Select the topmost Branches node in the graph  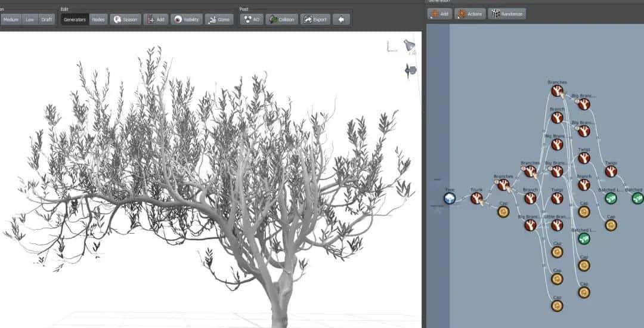click(557, 90)
